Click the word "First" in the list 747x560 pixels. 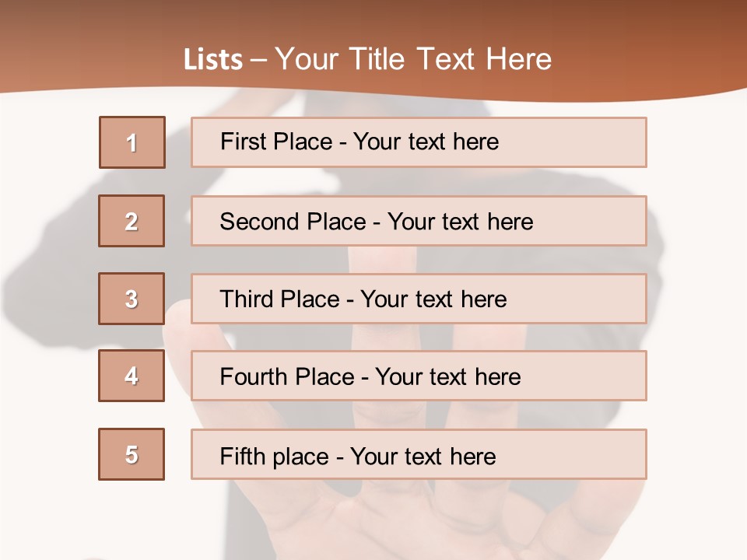point(241,142)
